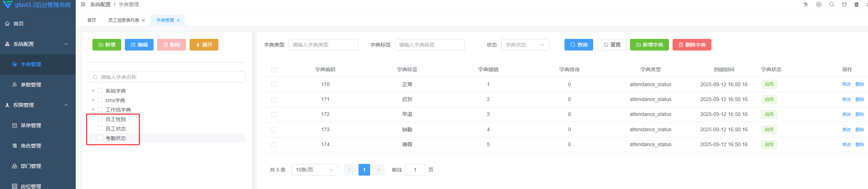Switch to the 员工信息表列表 tab
This screenshot has height=189, width=868.
[124, 20]
